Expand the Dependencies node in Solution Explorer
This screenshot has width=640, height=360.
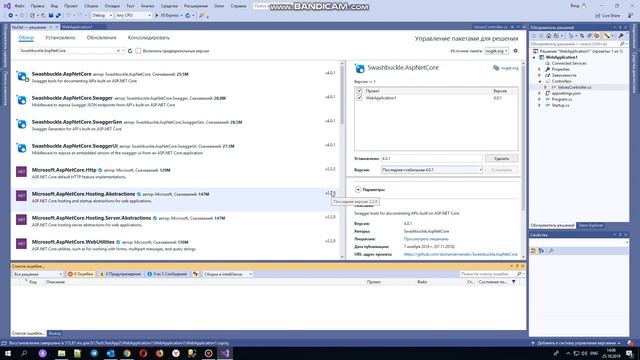tap(540, 76)
